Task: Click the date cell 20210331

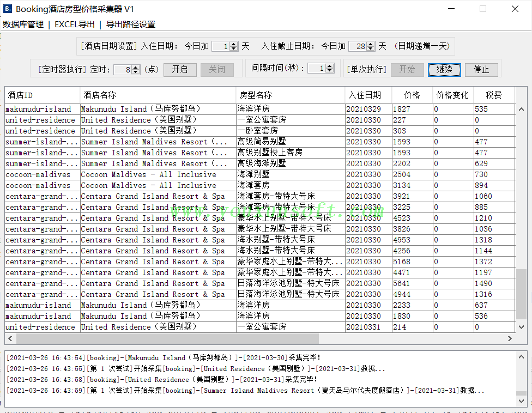Action: 368,327
